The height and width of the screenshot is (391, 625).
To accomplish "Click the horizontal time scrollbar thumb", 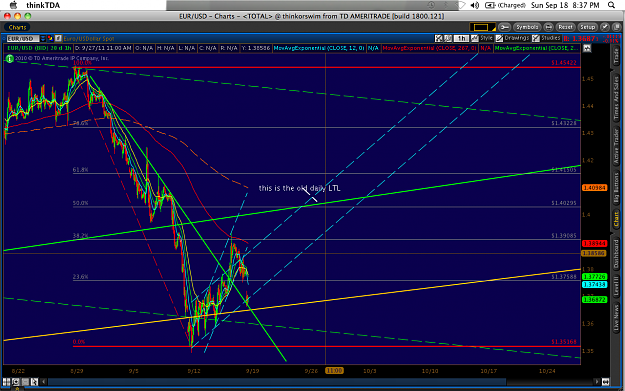I will [277, 382].
